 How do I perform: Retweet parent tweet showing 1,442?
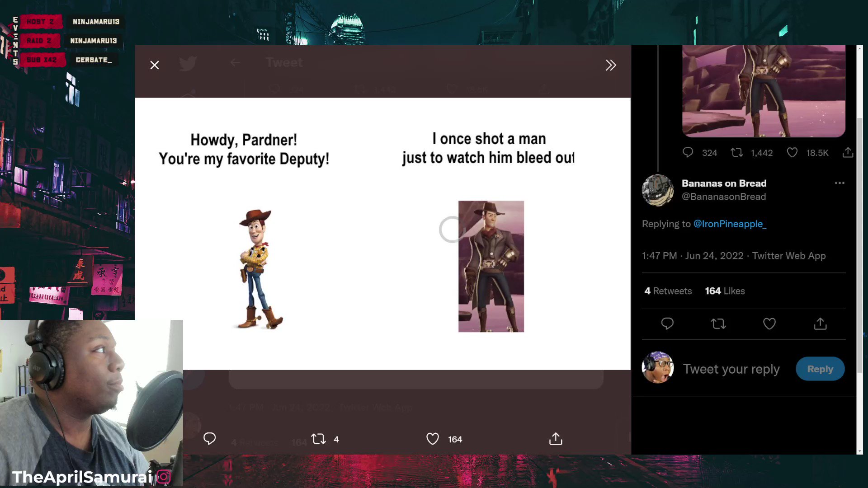click(x=737, y=153)
